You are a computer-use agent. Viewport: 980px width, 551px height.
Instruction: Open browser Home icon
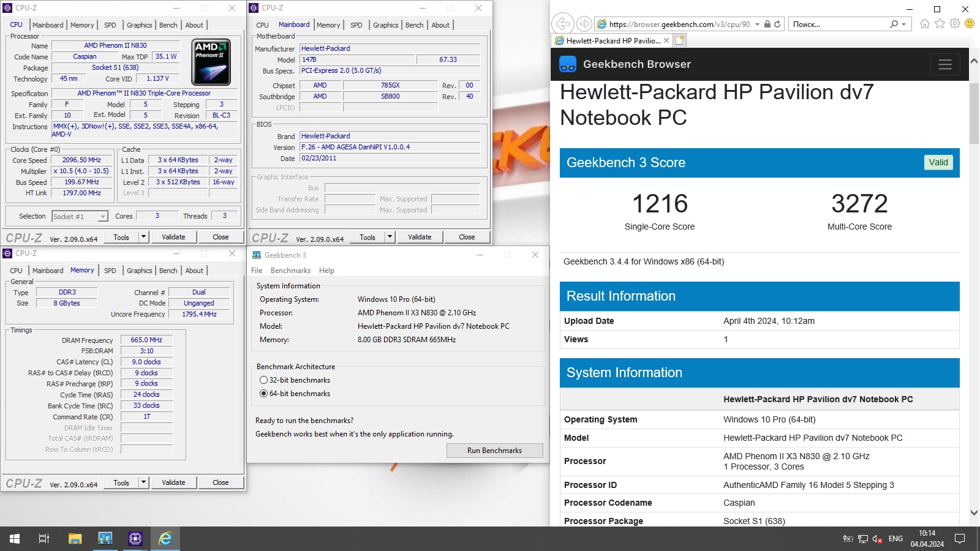point(925,23)
